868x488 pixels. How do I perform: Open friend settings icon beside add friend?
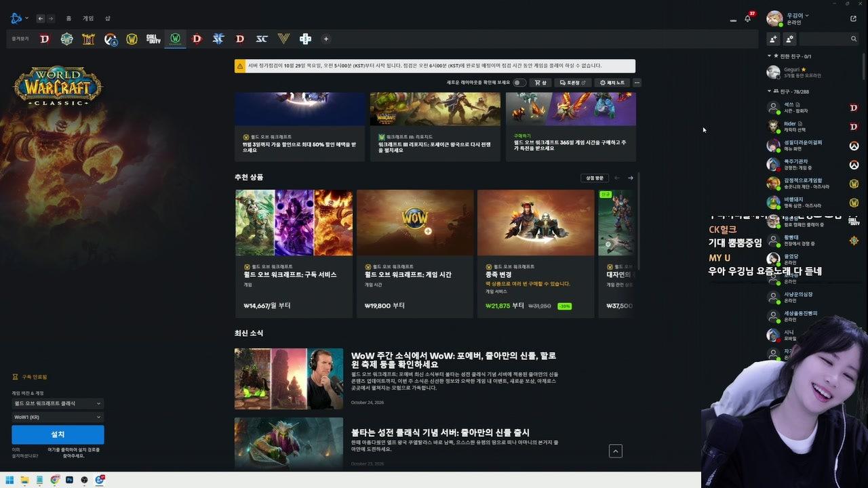[789, 39]
